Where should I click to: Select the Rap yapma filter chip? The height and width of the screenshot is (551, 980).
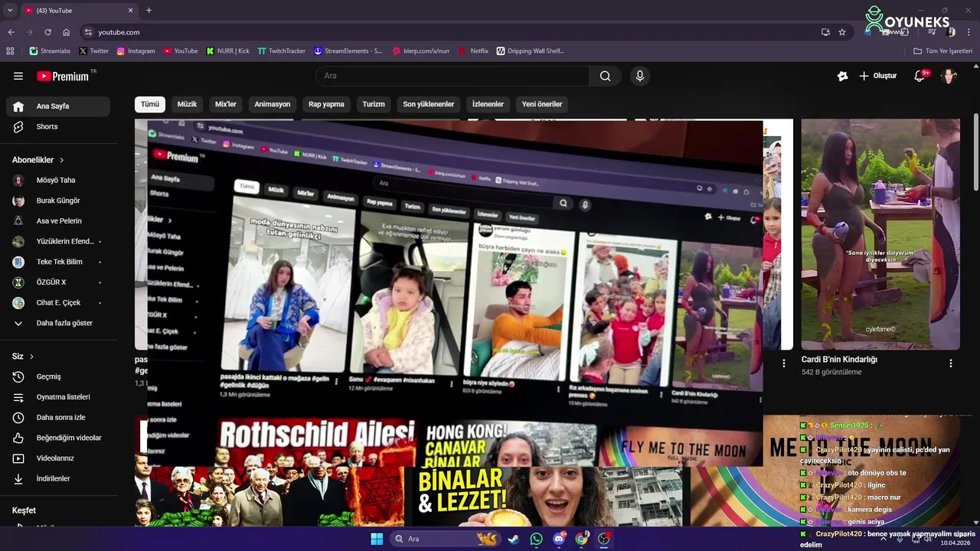coord(326,104)
